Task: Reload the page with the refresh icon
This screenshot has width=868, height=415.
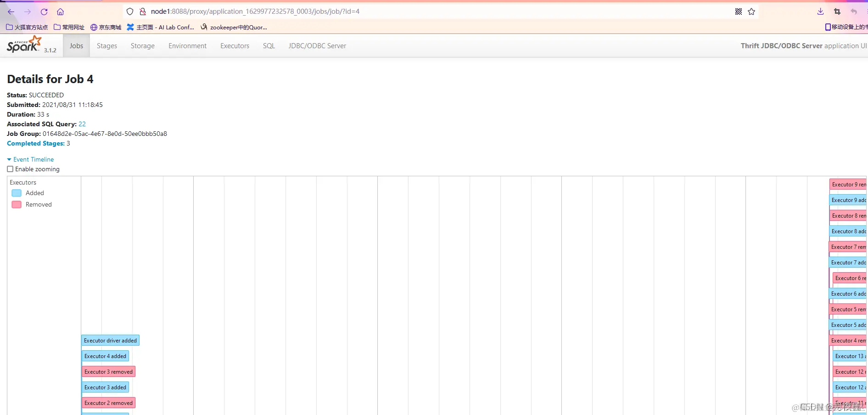Action: (44, 11)
